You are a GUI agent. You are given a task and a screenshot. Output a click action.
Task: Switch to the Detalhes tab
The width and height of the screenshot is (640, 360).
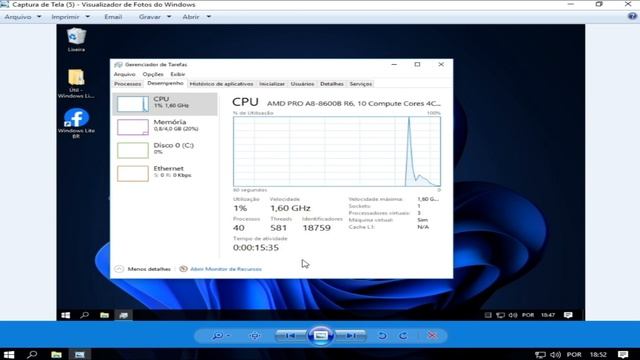(x=331, y=84)
